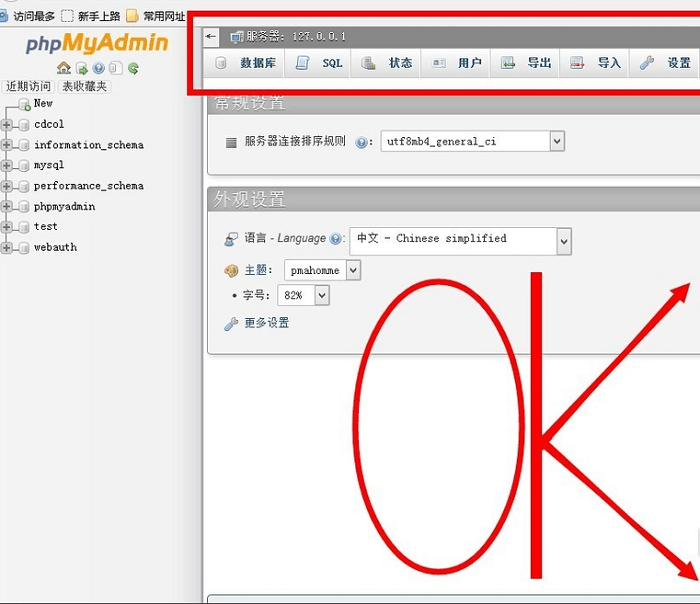Expand the webauth database tree
Image resolution: width=700 pixels, height=604 pixels.
click(x=6, y=247)
